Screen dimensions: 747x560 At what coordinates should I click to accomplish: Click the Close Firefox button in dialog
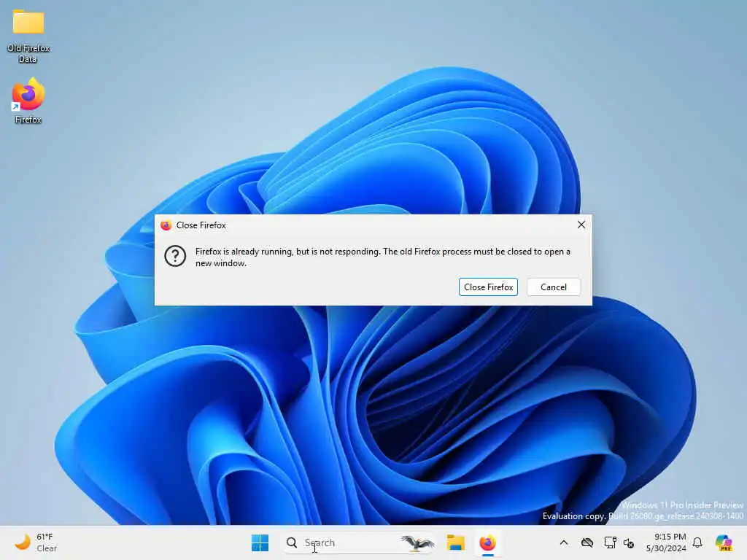pyautogui.click(x=488, y=287)
